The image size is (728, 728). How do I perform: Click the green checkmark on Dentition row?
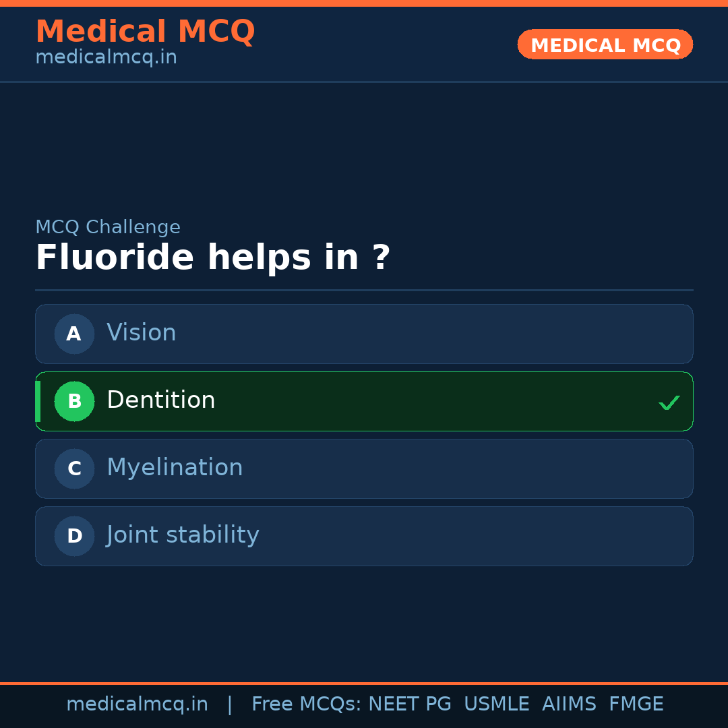pos(669,402)
